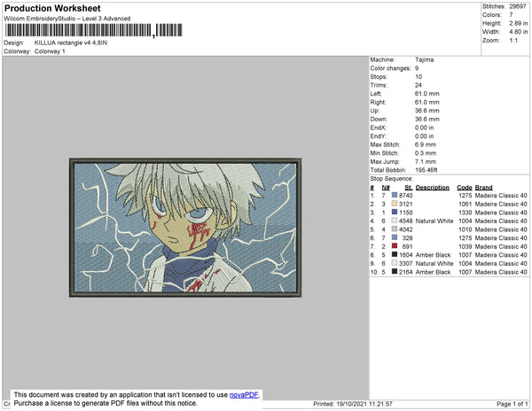Select the EndX value '0.00 in'

click(425, 128)
